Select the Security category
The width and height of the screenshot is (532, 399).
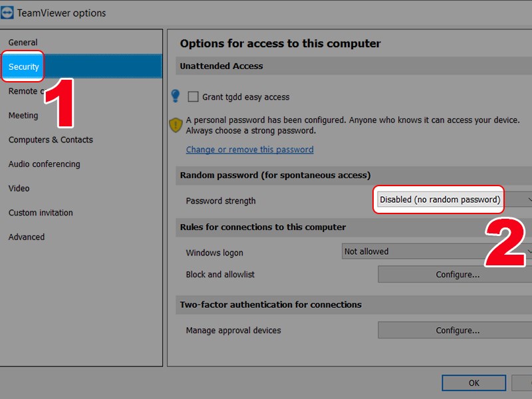point(81,66)
